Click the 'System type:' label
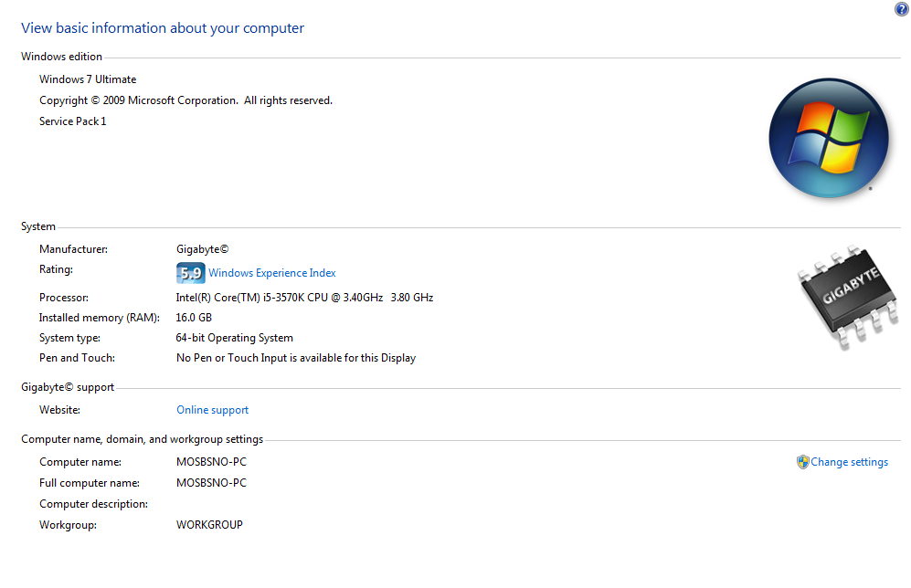Screen dimensions: 911x588 [69, 338]
